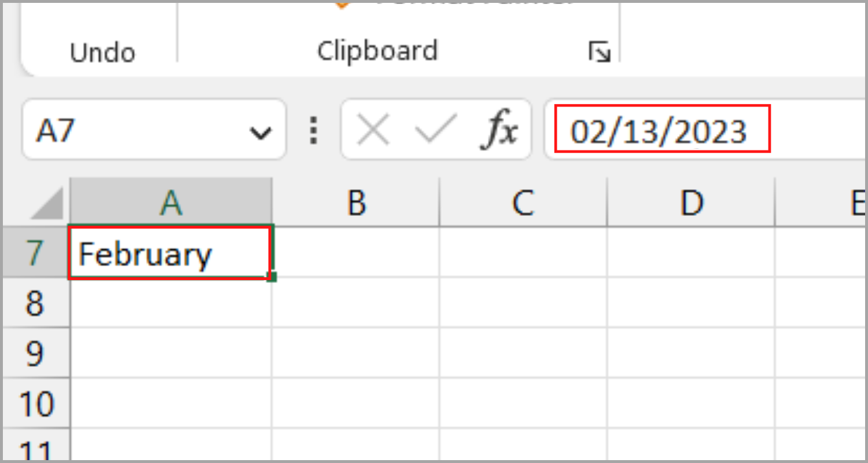
Task: Select cell A7 containing February
Action: tap(170, 253)
